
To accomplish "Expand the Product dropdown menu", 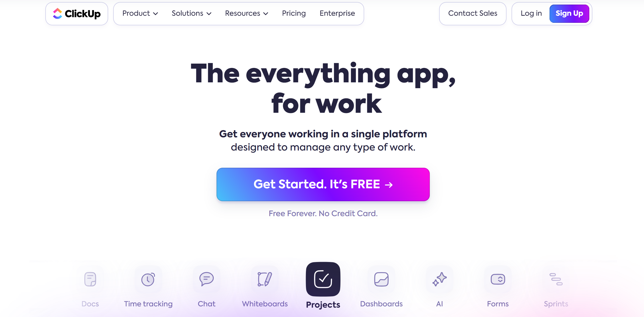I will coord(140,13).
